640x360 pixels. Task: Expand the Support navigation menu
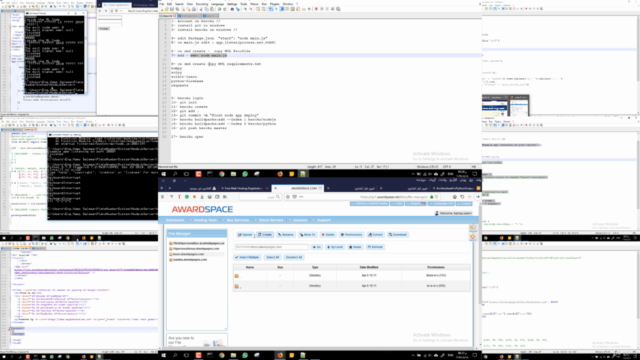point(324,220)
